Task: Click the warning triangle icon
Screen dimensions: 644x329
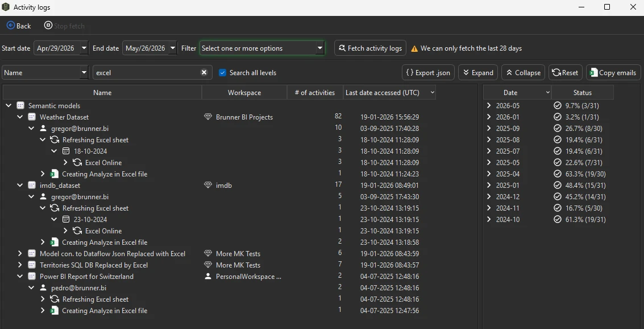Action: 414,48
